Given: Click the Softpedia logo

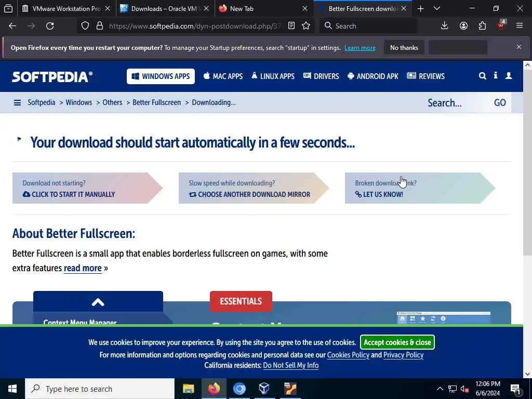Looking at the screenshot, I should click(x=52, y=77).
